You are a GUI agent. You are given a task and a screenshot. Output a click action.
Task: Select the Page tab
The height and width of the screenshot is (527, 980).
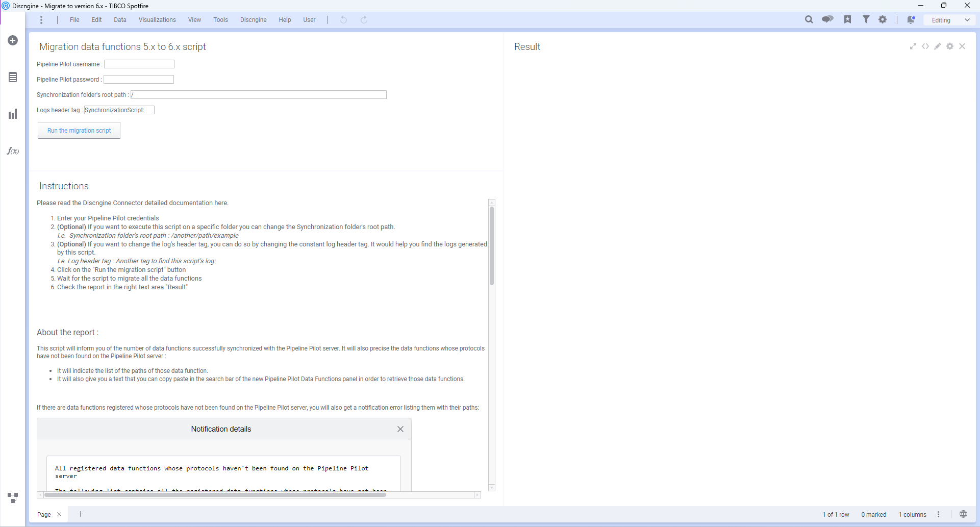[x=44, y=514]
